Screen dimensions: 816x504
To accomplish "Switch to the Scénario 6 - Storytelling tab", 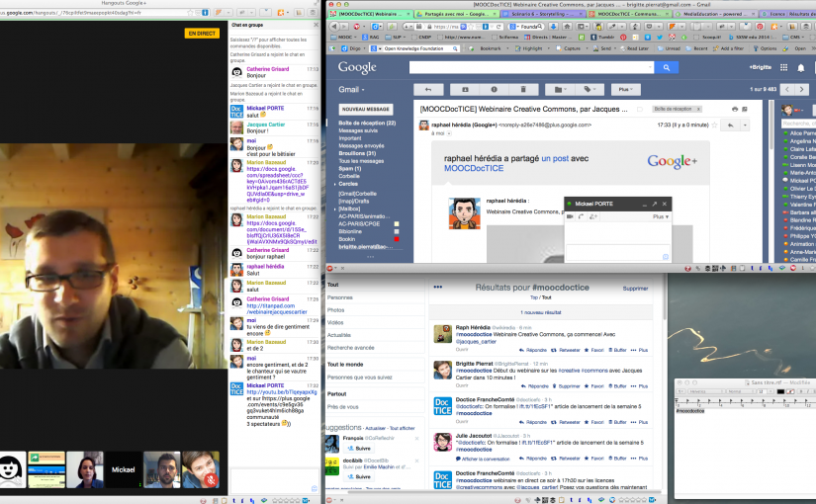I will [x=544, y=14].
